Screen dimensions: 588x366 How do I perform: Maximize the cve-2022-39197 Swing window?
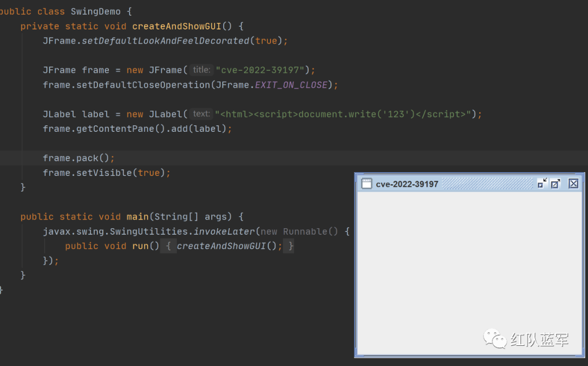[x=555, y=184]
